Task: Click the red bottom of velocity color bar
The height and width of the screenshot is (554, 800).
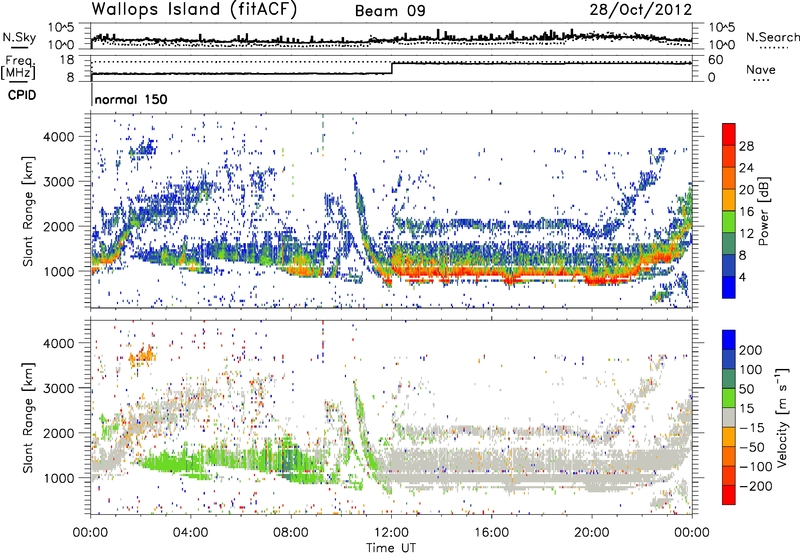Action: point(729,495)
